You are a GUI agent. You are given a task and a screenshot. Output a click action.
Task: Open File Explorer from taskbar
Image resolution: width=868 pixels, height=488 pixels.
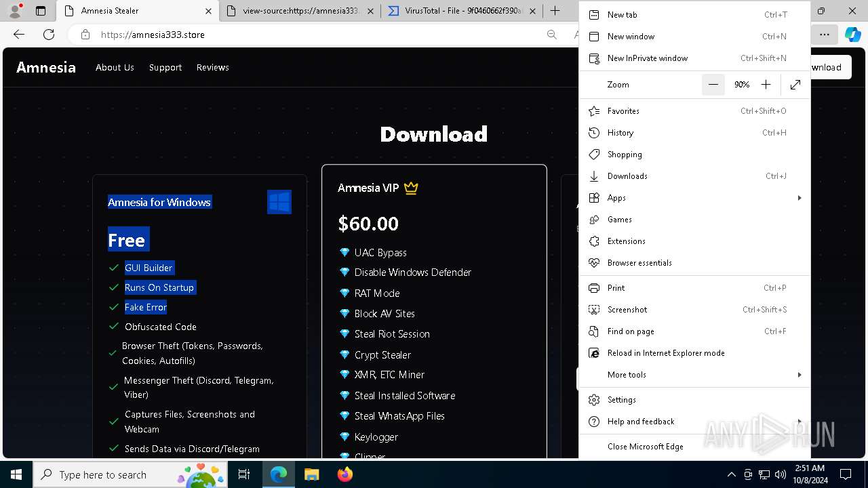[x=311, y=474]
